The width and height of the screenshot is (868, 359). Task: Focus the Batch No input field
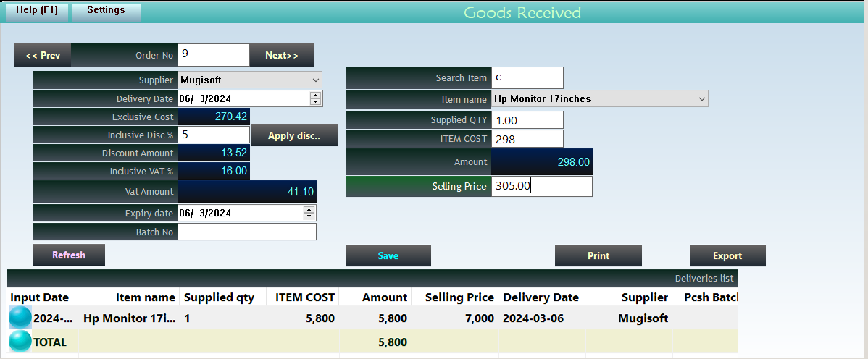click(x=247, y=232)
